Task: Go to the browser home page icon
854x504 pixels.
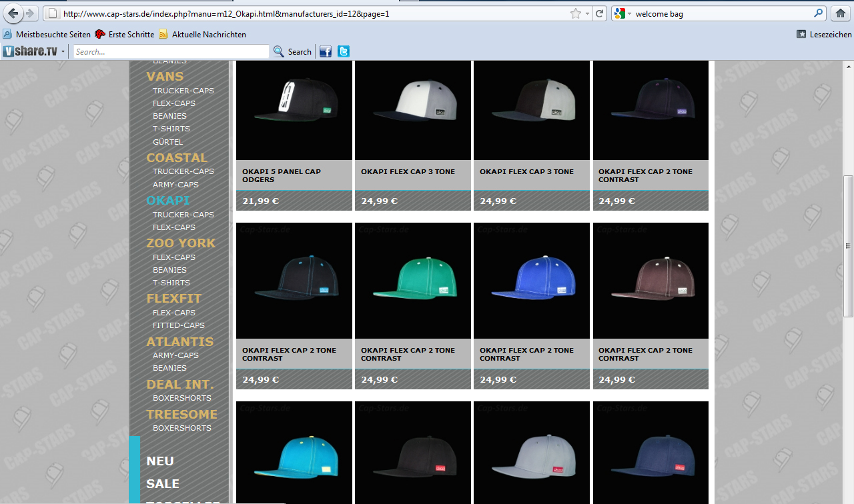Action: (841, 13)
